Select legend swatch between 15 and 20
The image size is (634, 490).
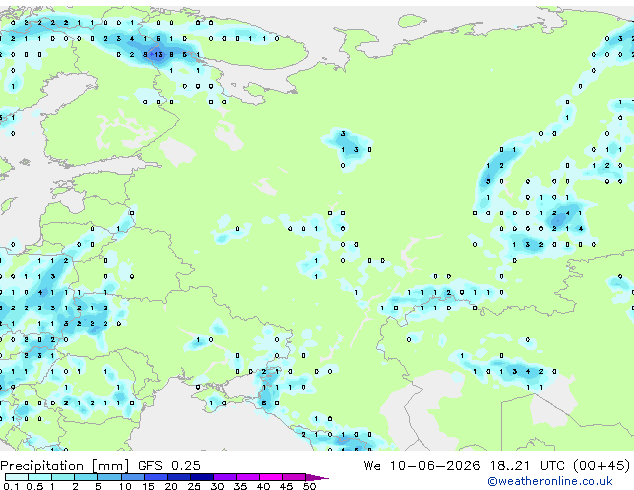coord(156,477)
